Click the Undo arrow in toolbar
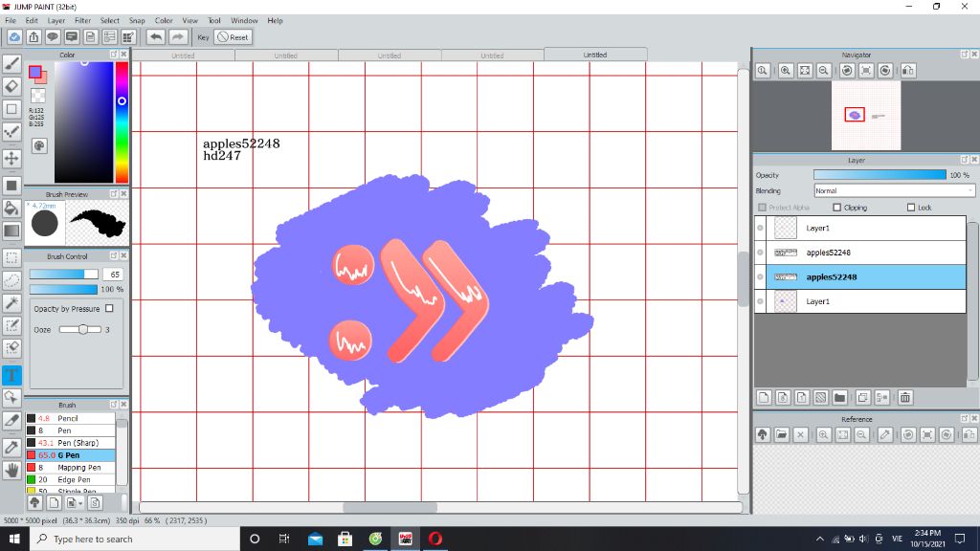Viewport: 980px width, 551px height. click(x=156, y=37)
